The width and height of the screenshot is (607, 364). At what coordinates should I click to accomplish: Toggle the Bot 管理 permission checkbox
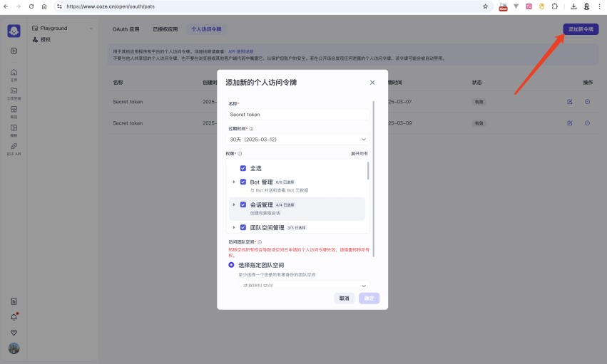(x=243, y=182)
